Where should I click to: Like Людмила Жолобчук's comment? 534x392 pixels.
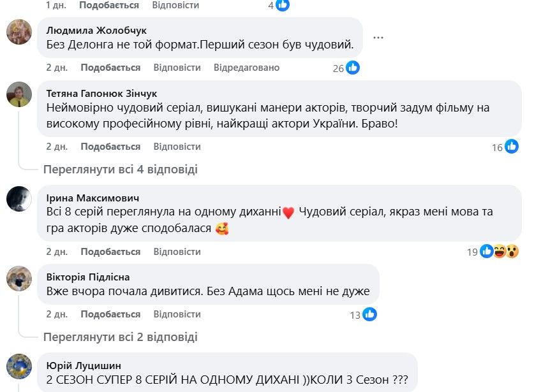pos(110,68)
